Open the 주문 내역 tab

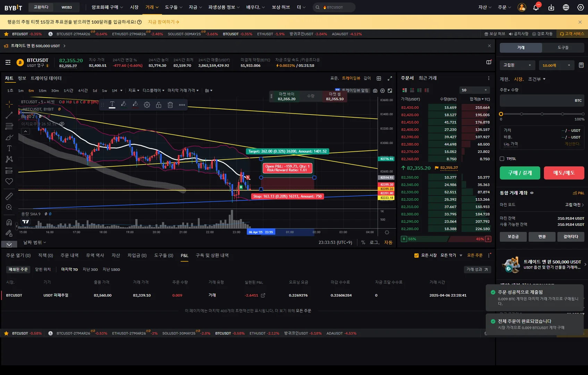point(69,256)
